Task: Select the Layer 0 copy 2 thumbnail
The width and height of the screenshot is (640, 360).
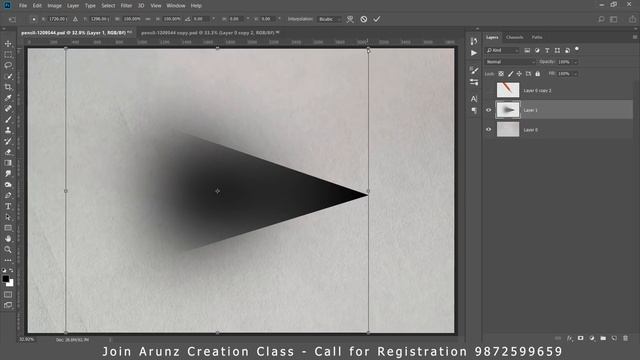Action: [508, 90]
